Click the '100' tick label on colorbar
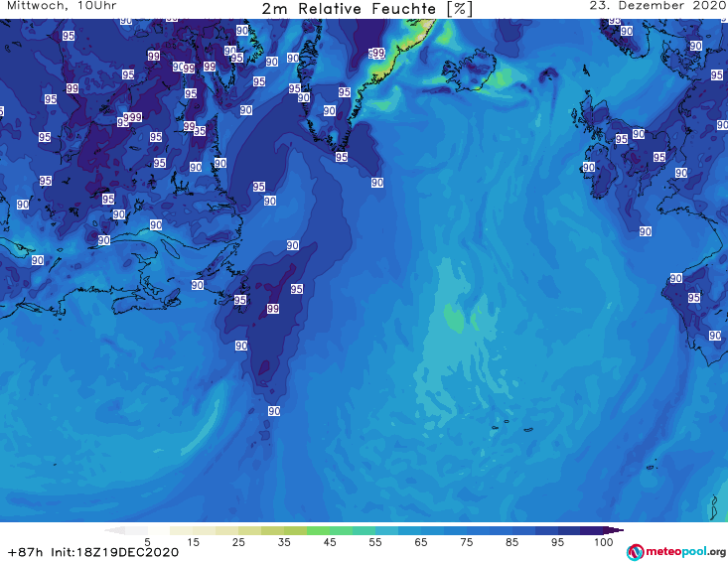Image resolution: width=728 pixels, height=562 pixels. click(x=604, y=542)
